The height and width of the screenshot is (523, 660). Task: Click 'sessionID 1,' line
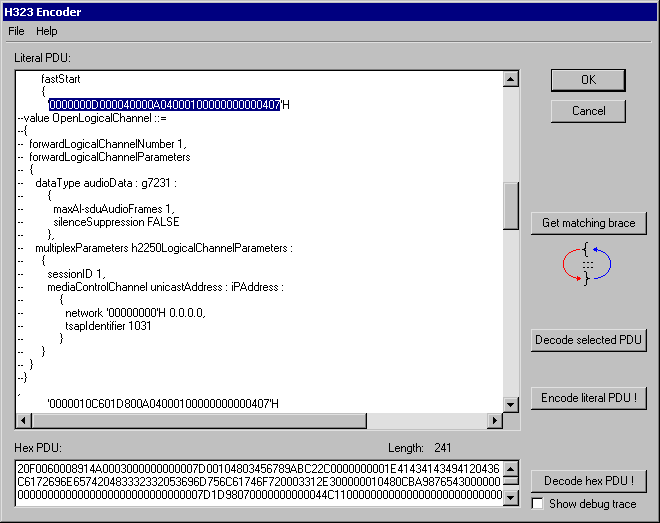76,274
